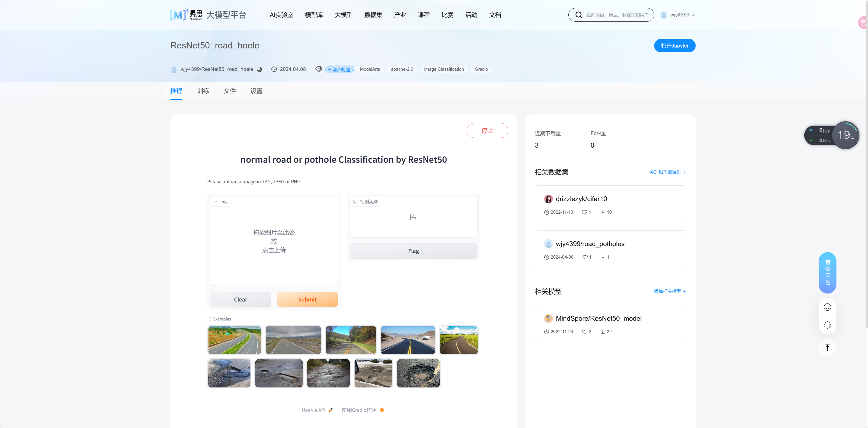Select the first highway example thumbnail

[x=234, y=340]
